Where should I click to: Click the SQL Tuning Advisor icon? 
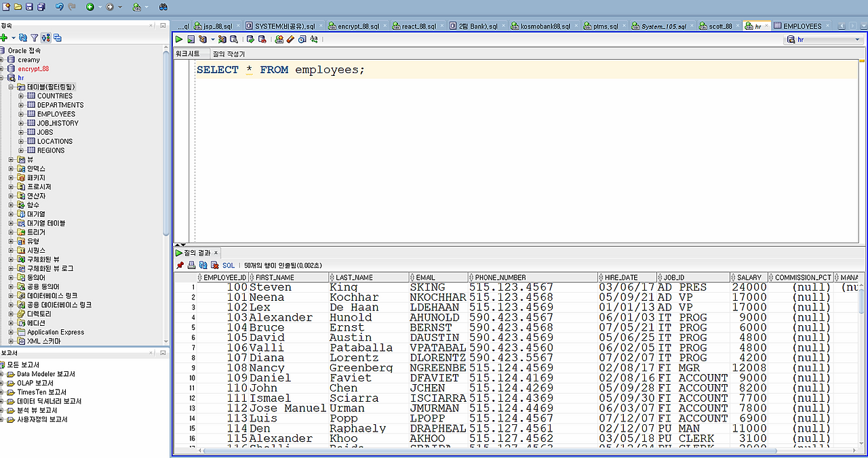coord(234,39)
